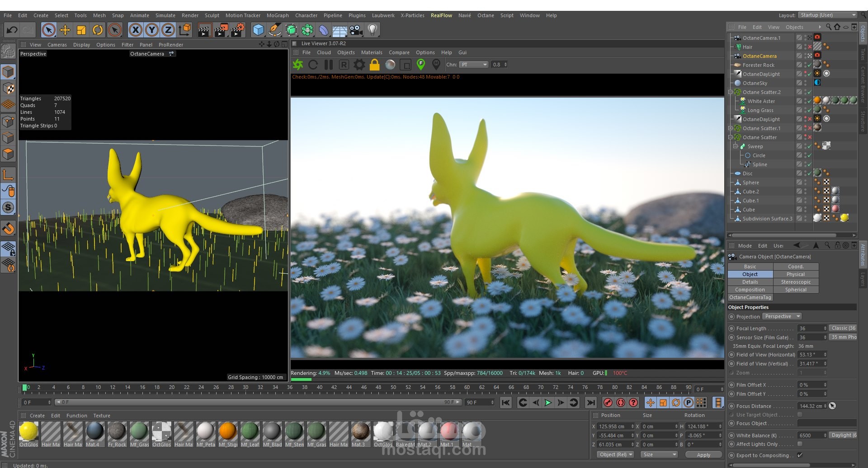Pause rendering in the Live Viewer
868x468 pixels.
(x=329, y=65)
